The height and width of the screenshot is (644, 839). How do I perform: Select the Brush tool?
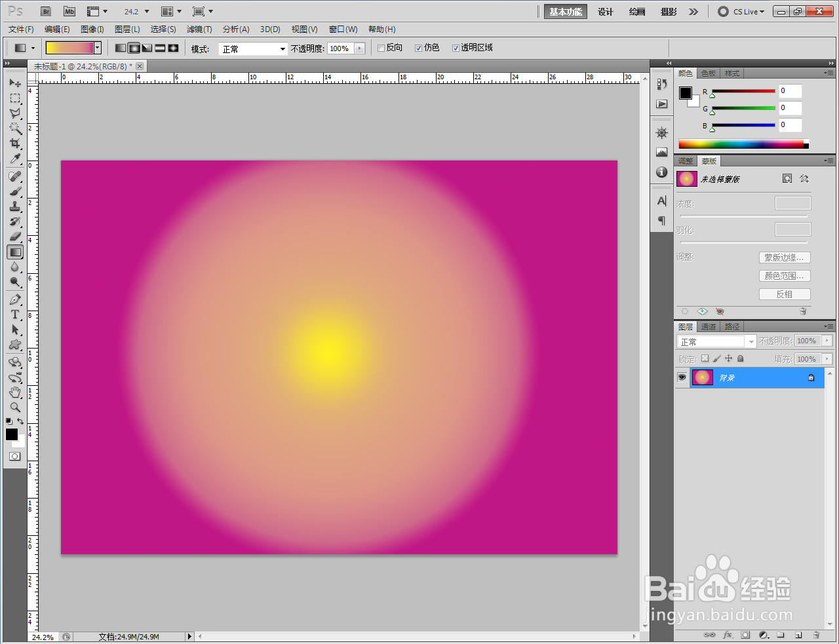[15, 191]
